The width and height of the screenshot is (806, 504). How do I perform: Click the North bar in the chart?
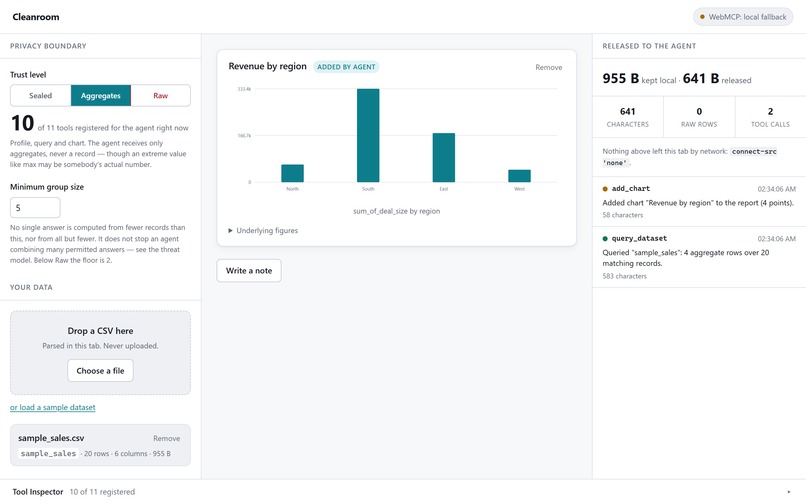[292, 173]
